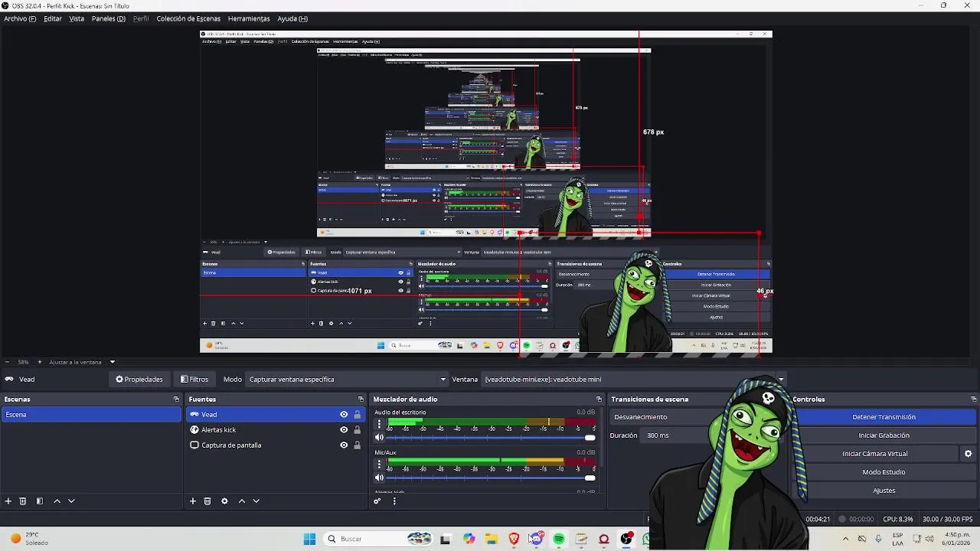Add a new scene with the plus icon
The image size is (980, 551).
point(8,501)
